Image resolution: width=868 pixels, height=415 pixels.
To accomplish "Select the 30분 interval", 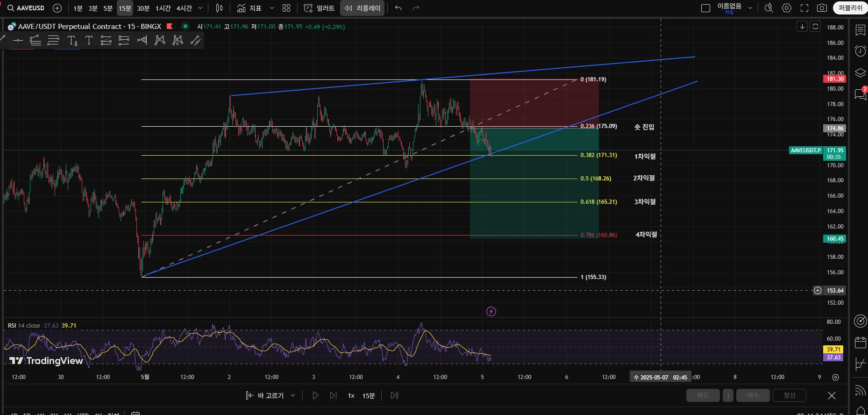I will point(143,8).
